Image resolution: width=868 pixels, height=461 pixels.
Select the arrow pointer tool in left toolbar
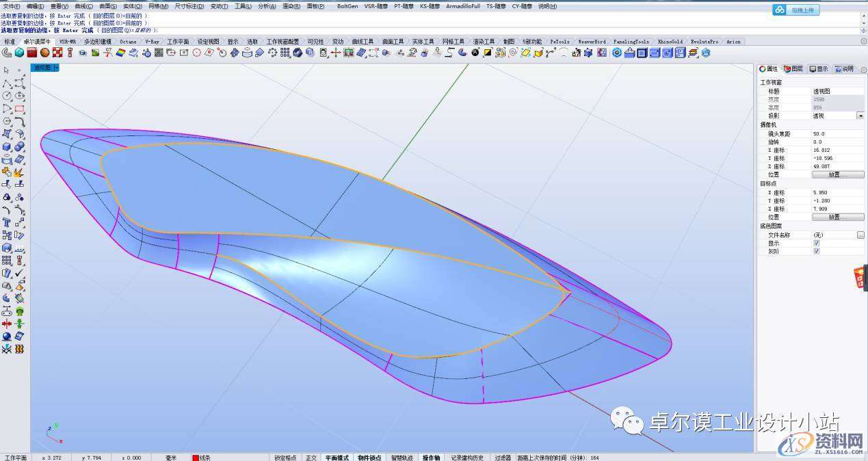point(6,70)
